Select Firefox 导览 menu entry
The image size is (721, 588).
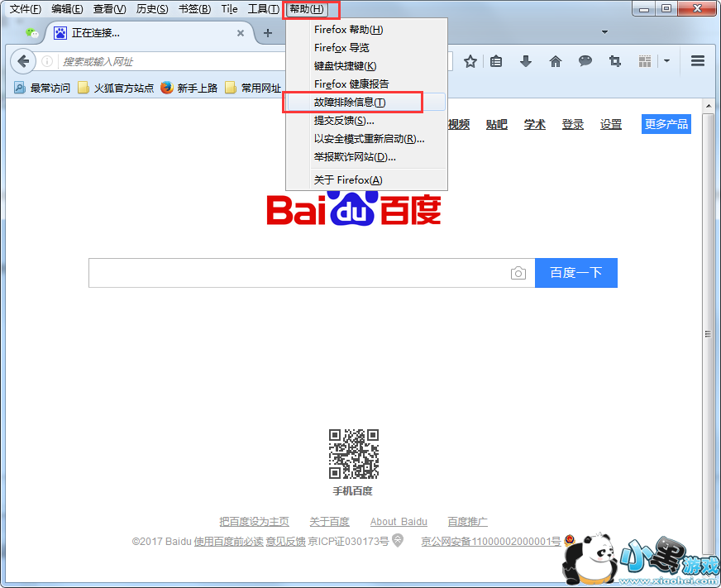pos(366,47)
